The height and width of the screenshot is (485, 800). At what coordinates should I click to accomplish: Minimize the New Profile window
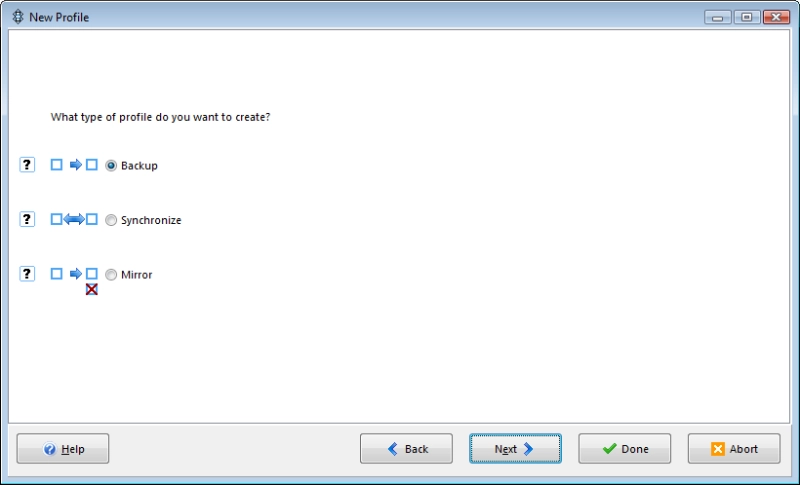718,17
